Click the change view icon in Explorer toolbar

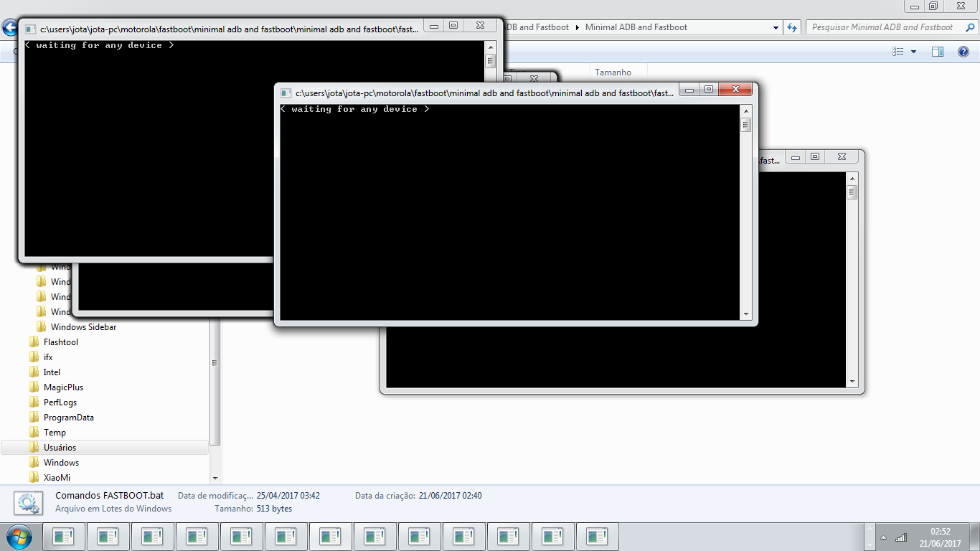click(898, 52)
